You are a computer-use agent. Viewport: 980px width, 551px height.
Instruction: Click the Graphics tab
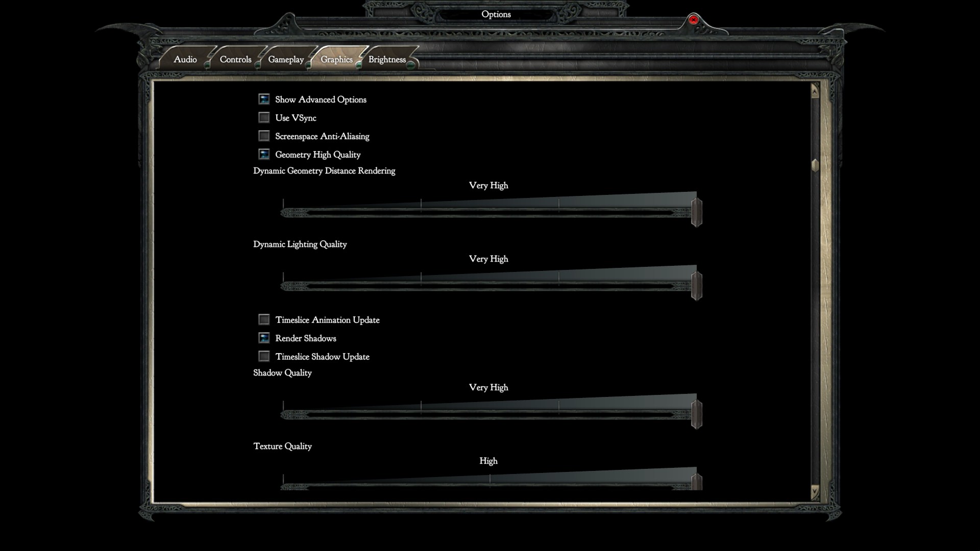pos(336,60)
